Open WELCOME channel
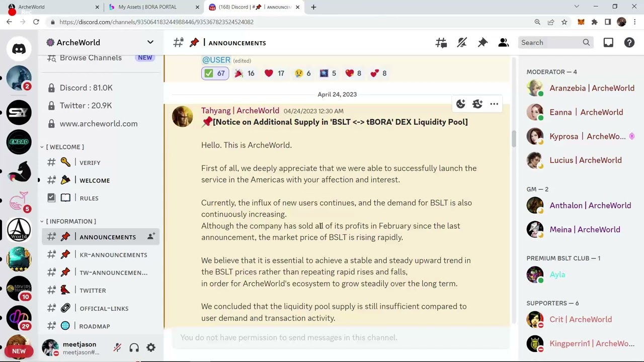This screenshot has width=644, height=362. pos(101,180)
